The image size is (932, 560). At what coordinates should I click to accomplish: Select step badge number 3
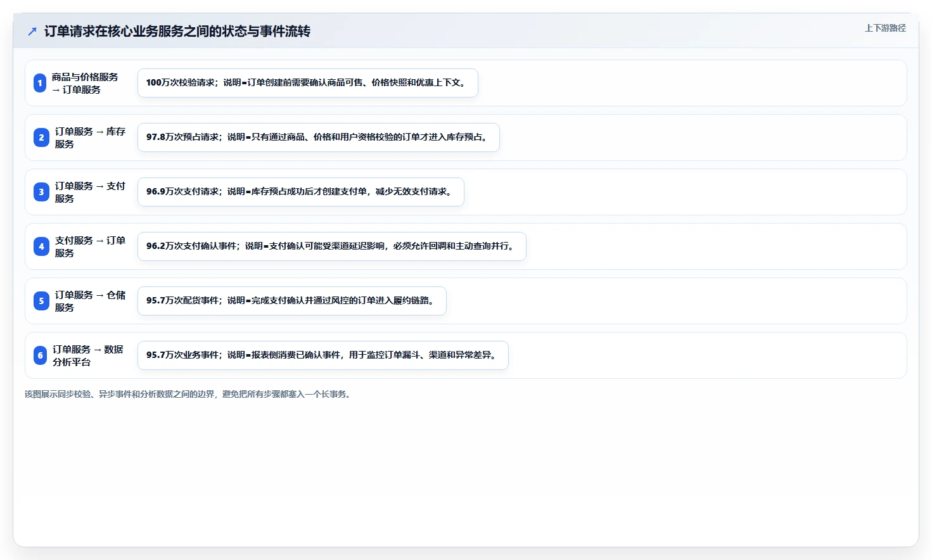(x=41, y=192)
